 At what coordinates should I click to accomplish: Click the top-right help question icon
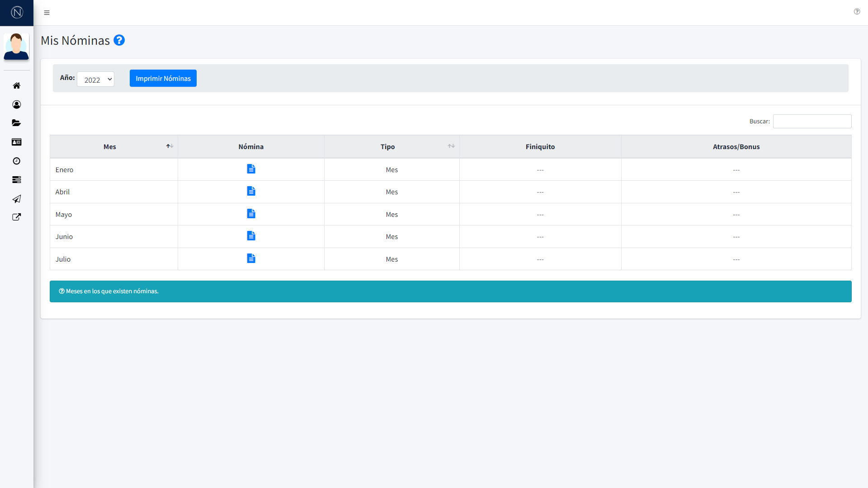coord(857,12)
